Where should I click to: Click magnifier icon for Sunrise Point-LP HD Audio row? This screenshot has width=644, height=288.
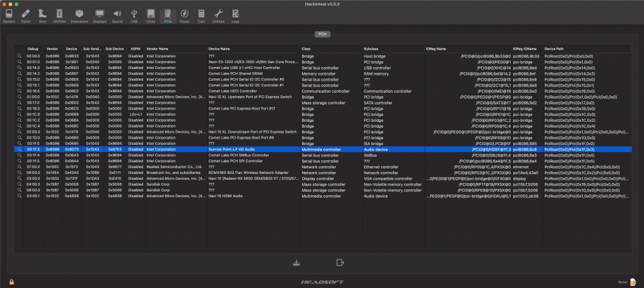pos(19,149)
